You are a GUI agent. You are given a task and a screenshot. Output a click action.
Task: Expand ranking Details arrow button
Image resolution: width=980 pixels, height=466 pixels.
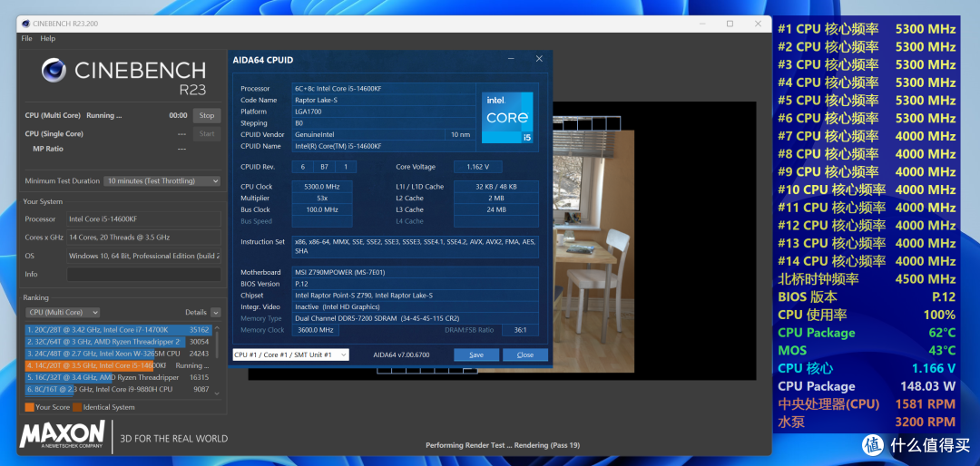coord(216,313)
